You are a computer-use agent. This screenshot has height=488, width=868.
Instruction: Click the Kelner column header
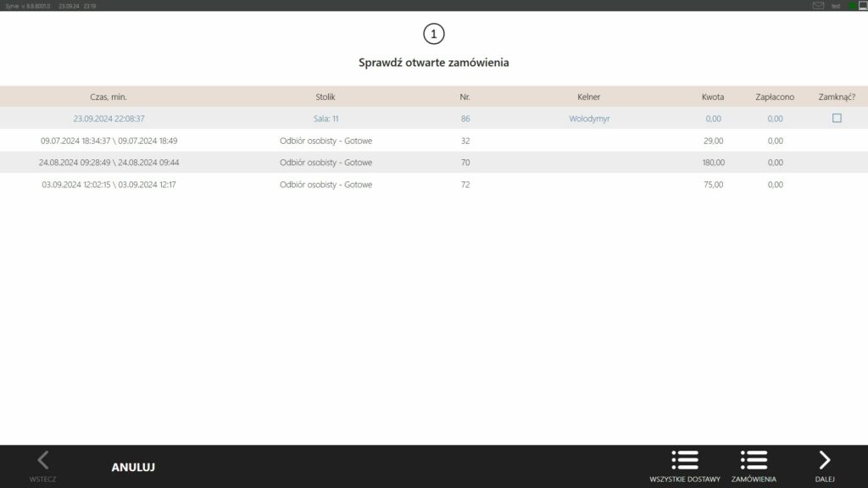588,97
